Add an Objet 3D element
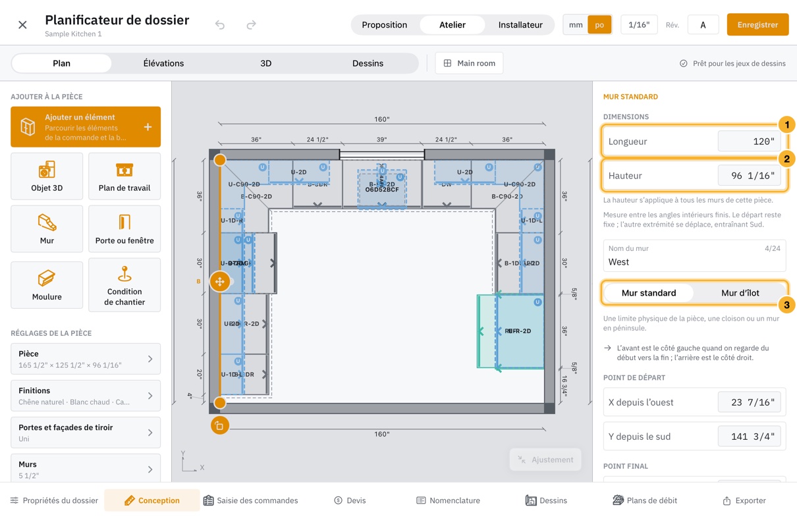This screenshot has height=532, width=797. point(47,176)
